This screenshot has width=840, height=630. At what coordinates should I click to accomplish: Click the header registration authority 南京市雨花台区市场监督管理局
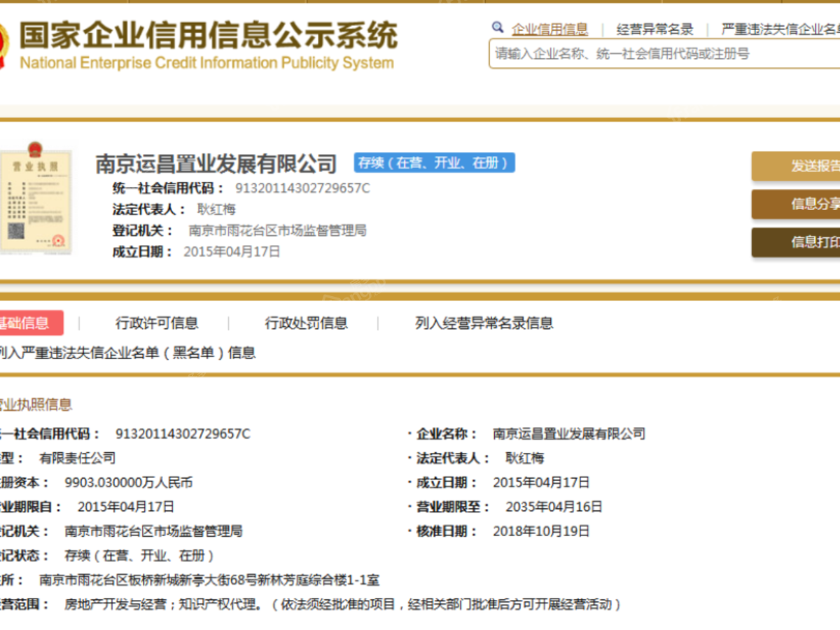tap(278, 230)
